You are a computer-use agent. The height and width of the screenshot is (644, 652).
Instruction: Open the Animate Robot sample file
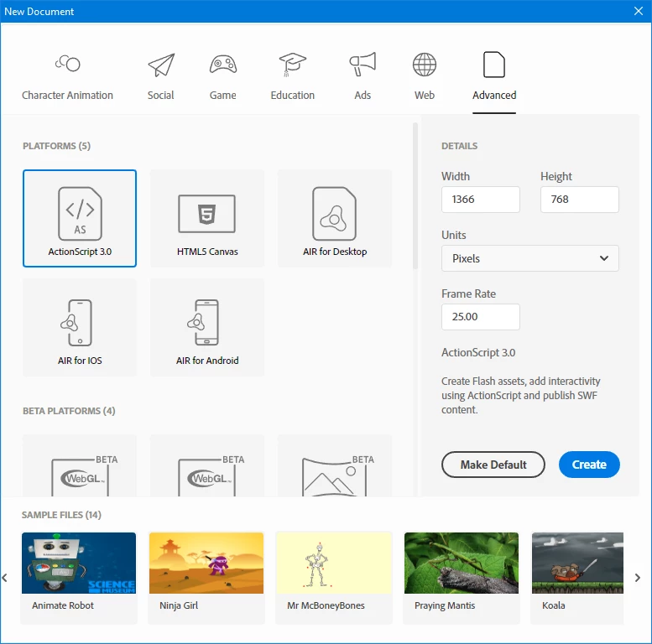(x=79, y=578)
